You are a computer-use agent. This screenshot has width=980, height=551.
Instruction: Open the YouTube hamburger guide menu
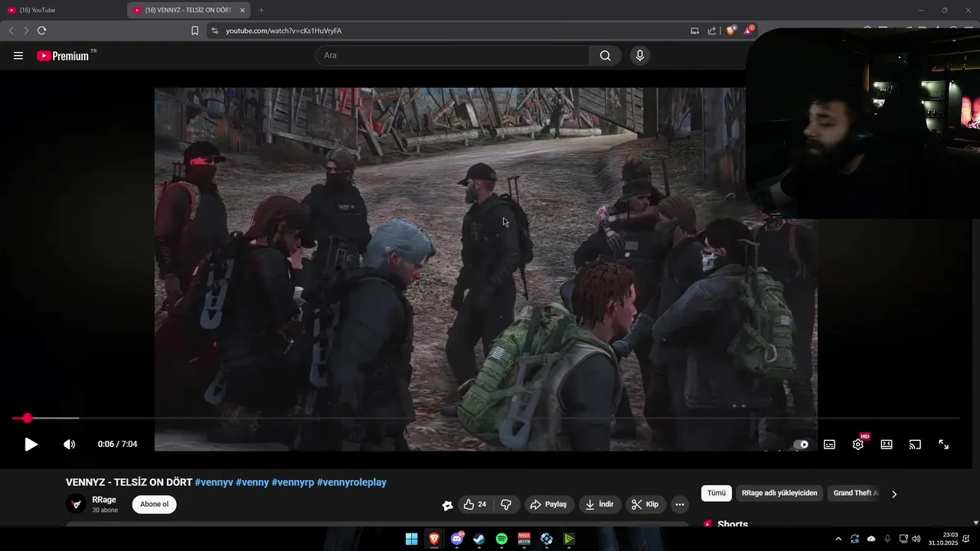18,56
